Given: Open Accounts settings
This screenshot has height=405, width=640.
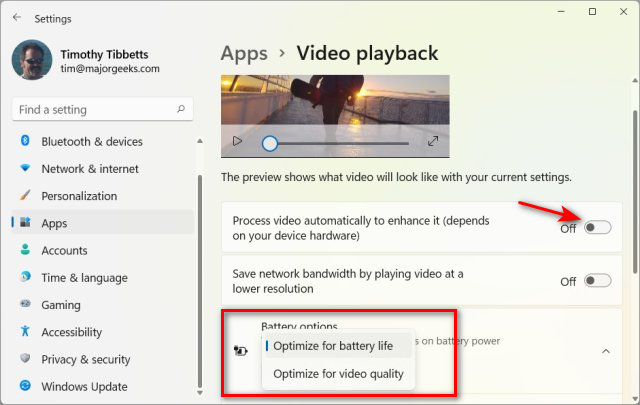Looking at the screenshot, I should [64, 250].
